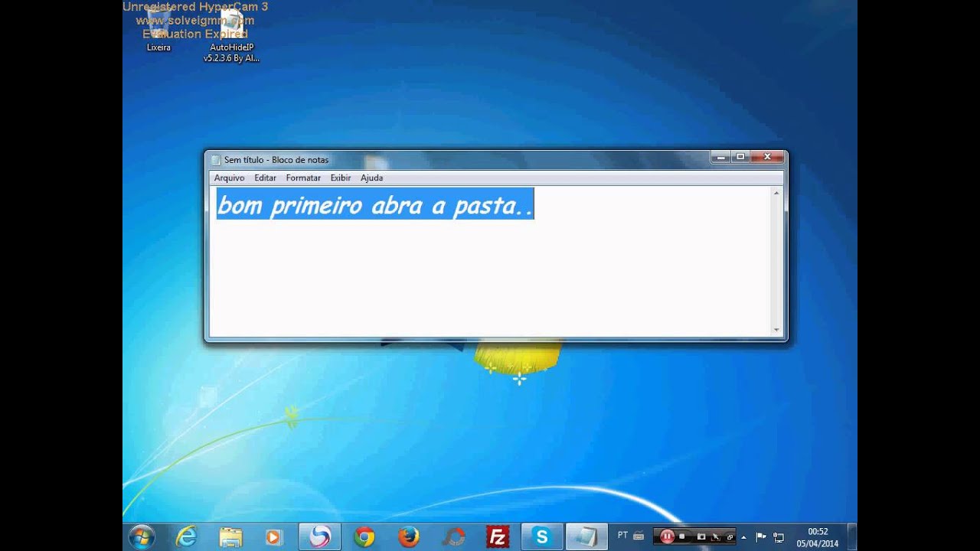
Task: Click the HyperCam pause recording button
Action: pyautogui.click(x=666, y=537)
